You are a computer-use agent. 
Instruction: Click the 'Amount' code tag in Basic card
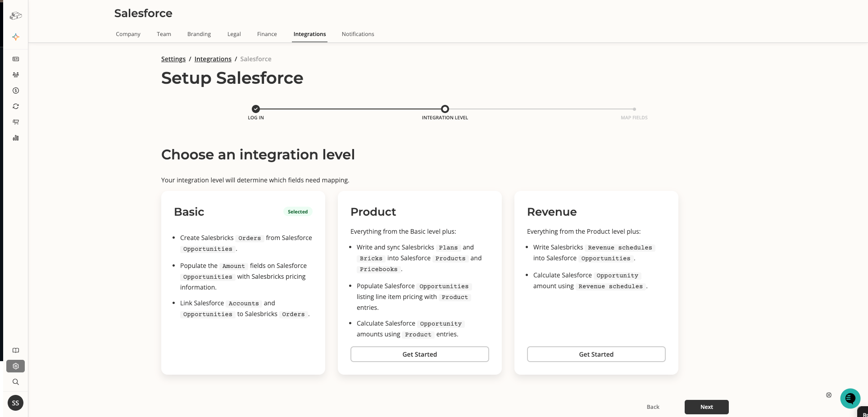(234, 266)
